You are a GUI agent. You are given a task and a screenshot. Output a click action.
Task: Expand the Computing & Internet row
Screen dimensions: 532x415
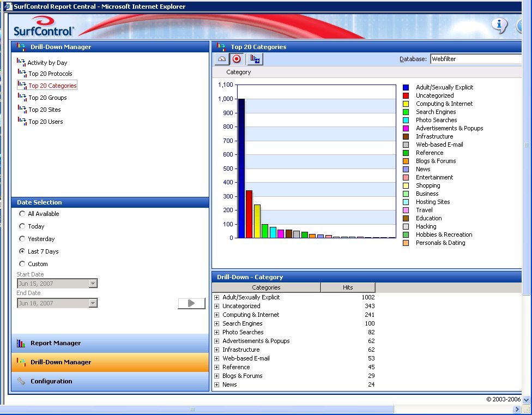pos(217,315)
